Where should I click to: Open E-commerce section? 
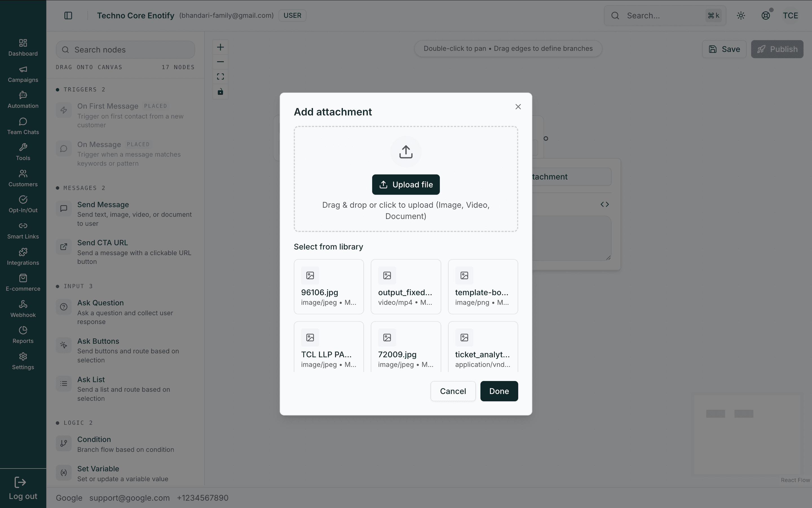23,283
